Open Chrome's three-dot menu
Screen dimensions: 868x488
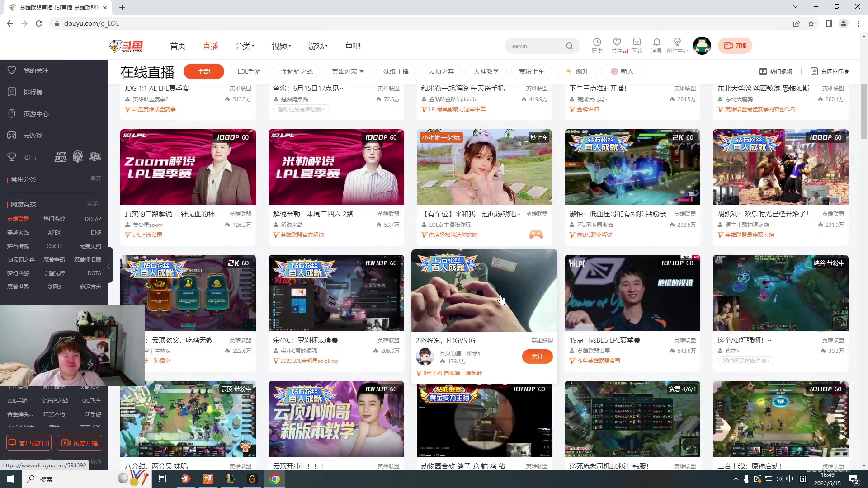[858, 23]
